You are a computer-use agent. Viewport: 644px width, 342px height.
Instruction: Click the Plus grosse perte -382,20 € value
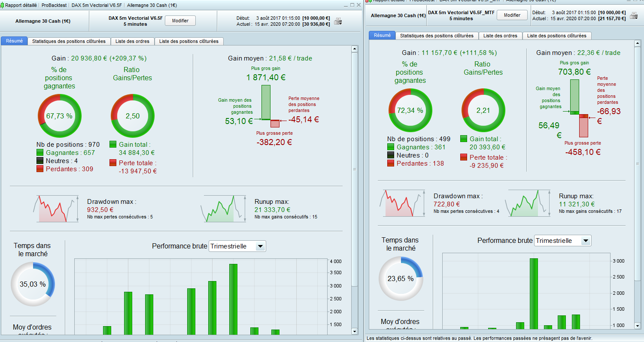coord(274,142)
